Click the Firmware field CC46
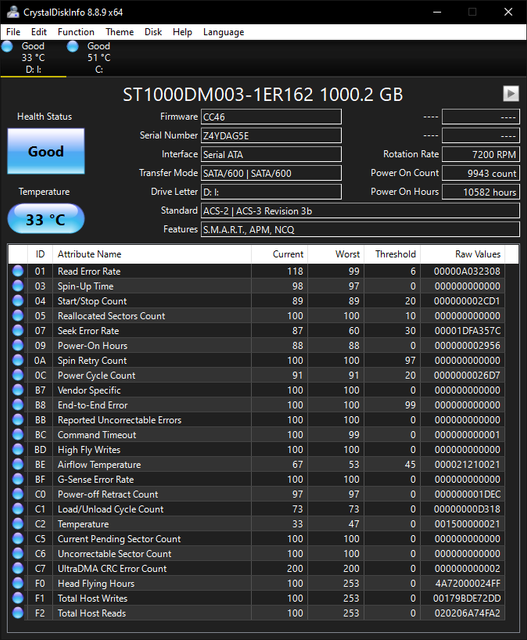 (271, 117)
